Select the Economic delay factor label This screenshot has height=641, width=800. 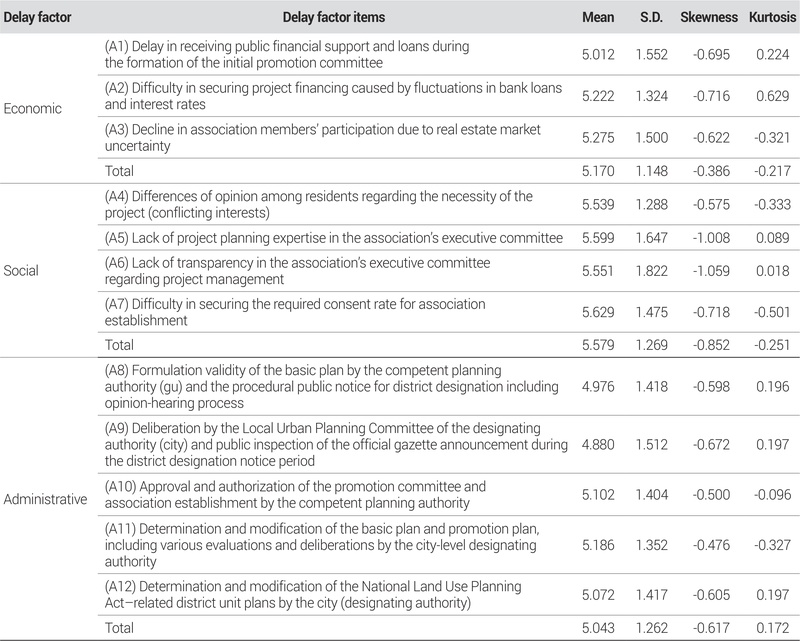(35, 109)
